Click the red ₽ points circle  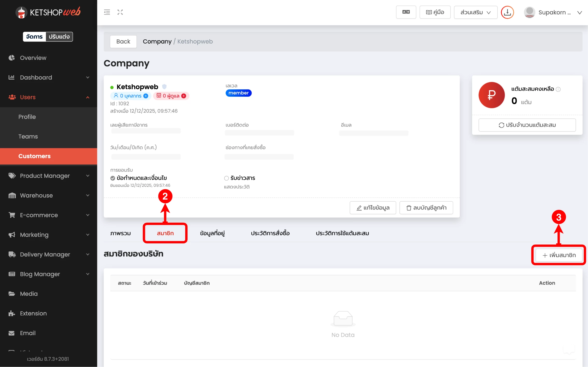[492, 95]
